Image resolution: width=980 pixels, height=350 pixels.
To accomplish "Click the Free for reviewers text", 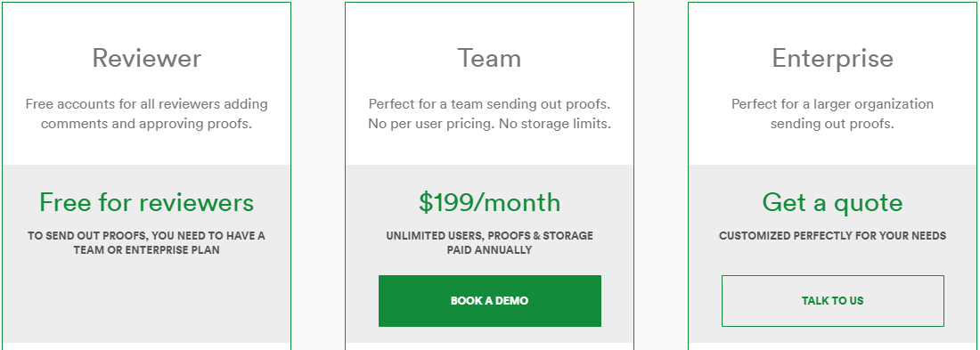I will 147,202.
